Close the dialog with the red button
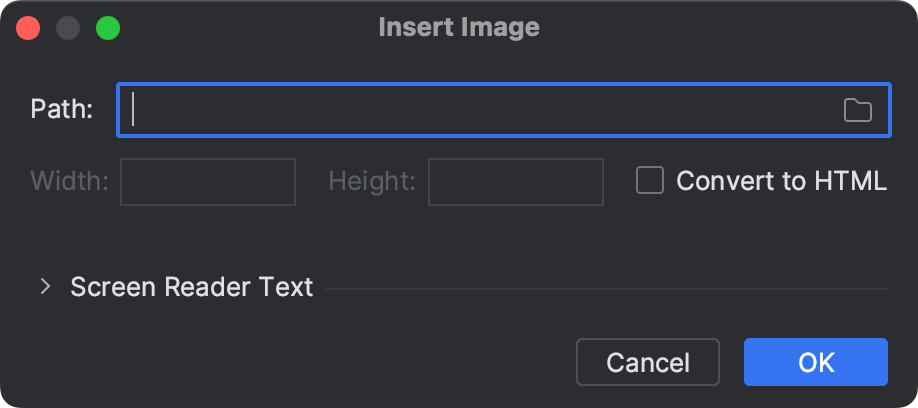 tap(28, 28)
